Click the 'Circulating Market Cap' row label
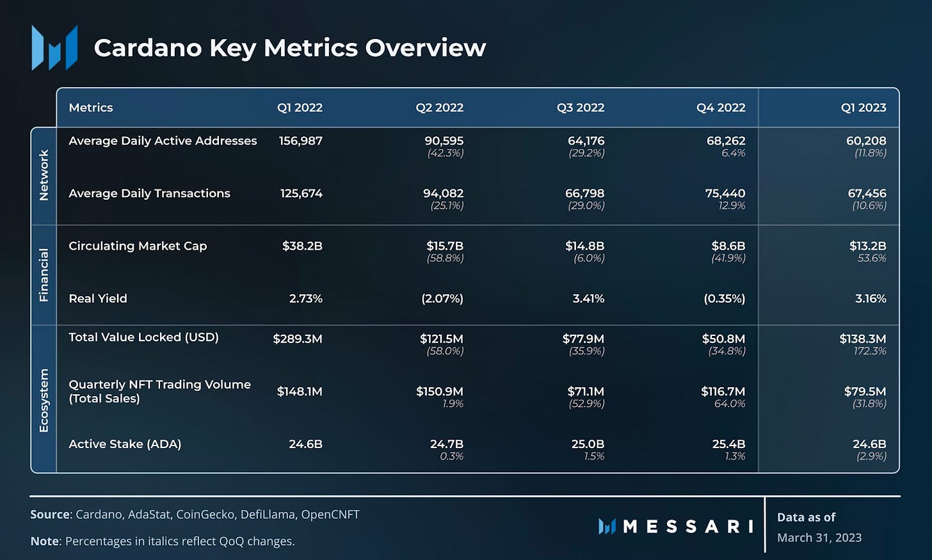 click(x=138, y=246)
